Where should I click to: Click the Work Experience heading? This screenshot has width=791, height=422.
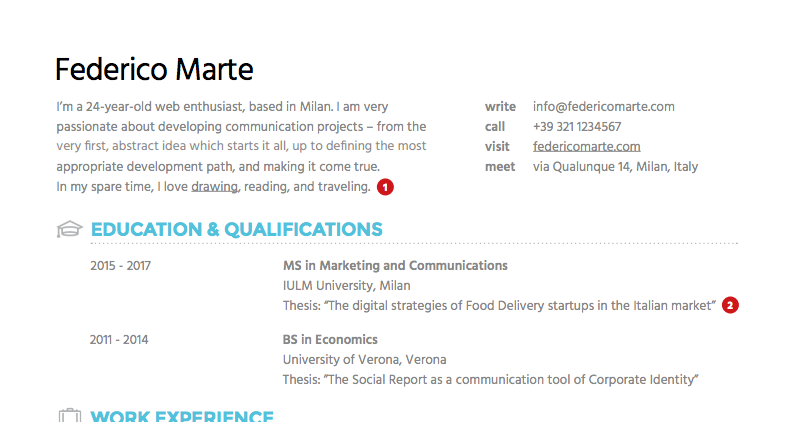point(182,416)
